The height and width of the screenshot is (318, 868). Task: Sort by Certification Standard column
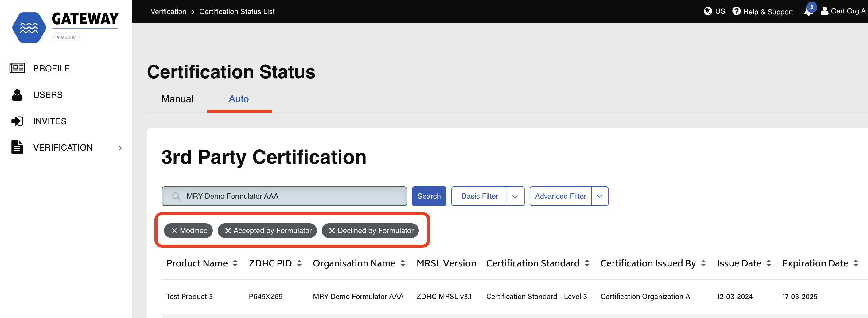587,263
